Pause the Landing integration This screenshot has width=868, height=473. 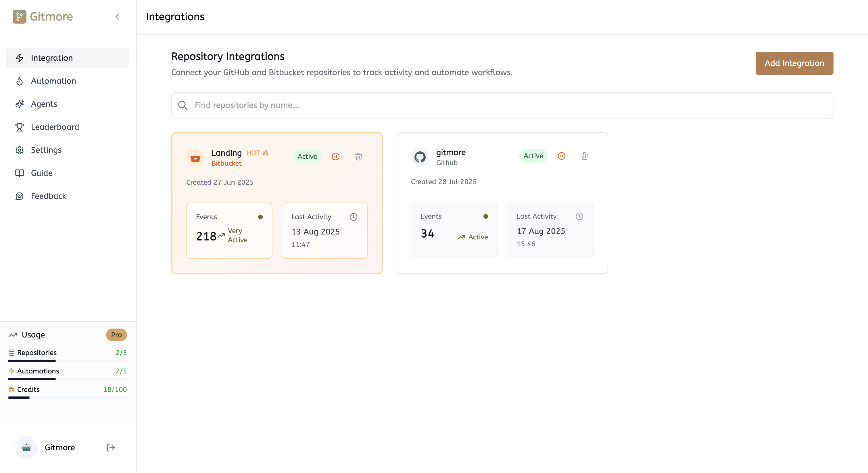(336, 157)
